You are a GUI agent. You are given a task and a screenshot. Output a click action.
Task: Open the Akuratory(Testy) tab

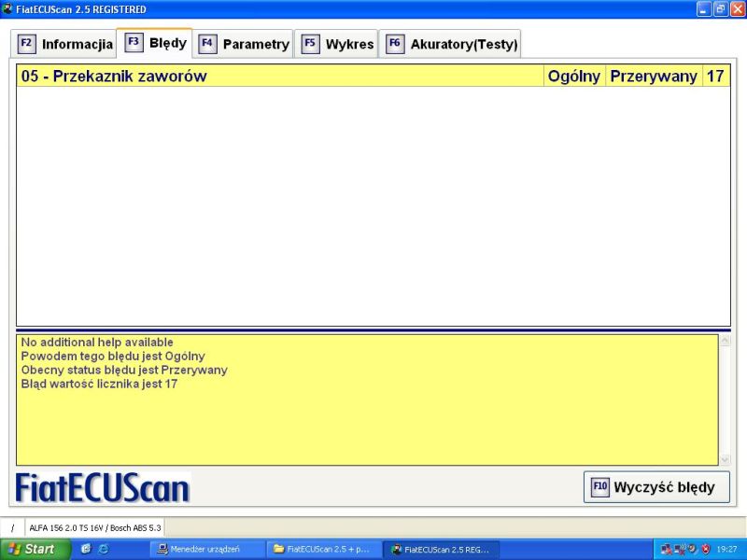pos(450,44)
